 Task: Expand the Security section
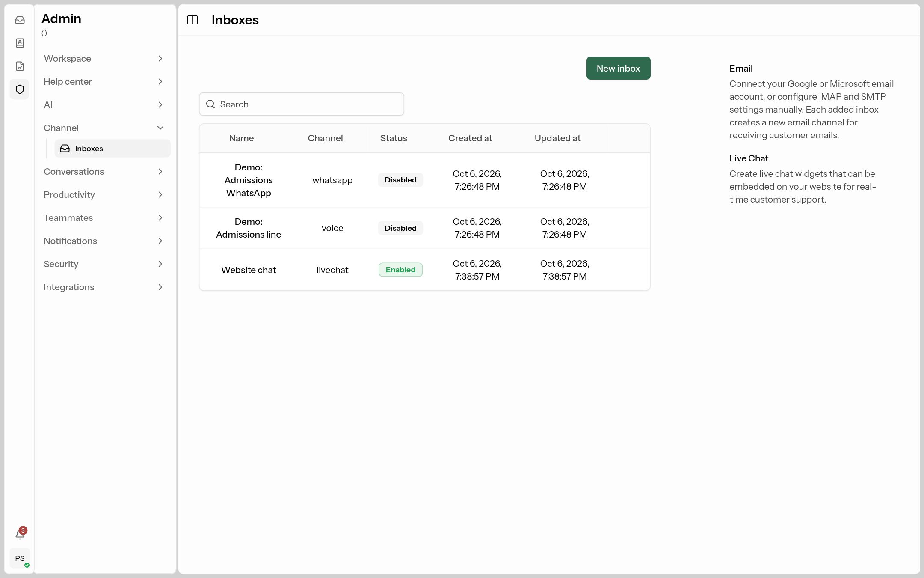coord(103,264)
